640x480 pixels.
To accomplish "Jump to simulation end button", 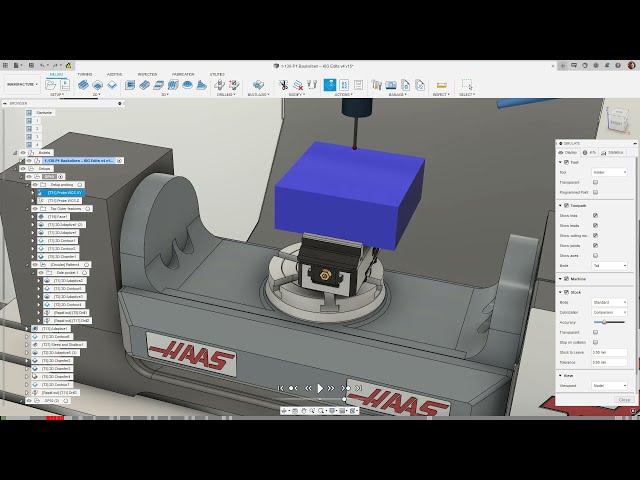I will click(x=358, y=388).
